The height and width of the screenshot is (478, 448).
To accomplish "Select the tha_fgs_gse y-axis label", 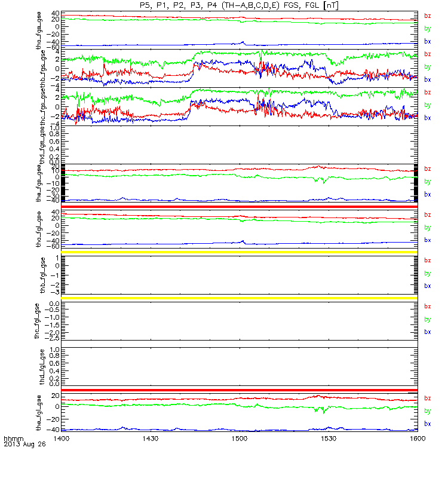I will 38,30.
